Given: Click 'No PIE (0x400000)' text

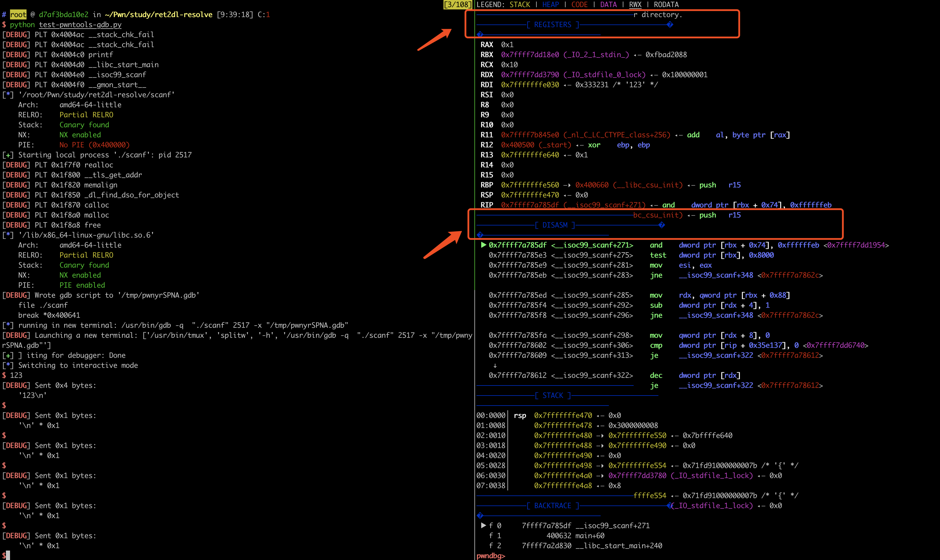Looking at the screenshot, I should pyautogui.click(x=94, y=145).
